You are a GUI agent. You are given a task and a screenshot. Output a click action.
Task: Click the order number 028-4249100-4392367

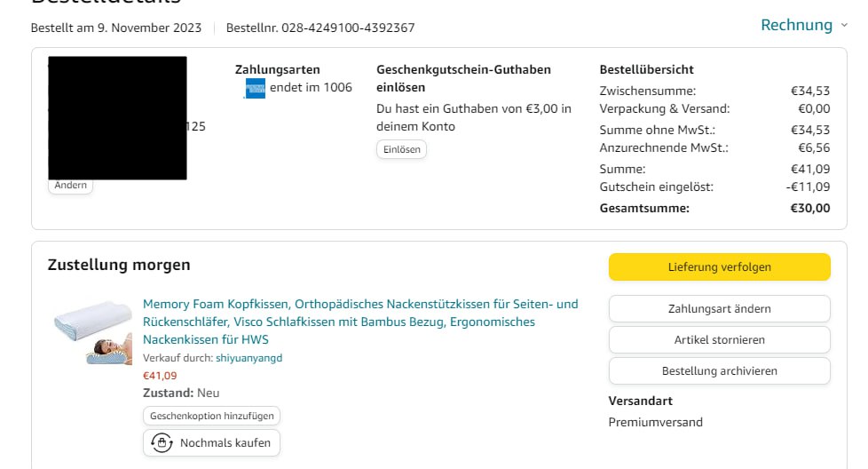pyautogui.click(x=348, y=28)
